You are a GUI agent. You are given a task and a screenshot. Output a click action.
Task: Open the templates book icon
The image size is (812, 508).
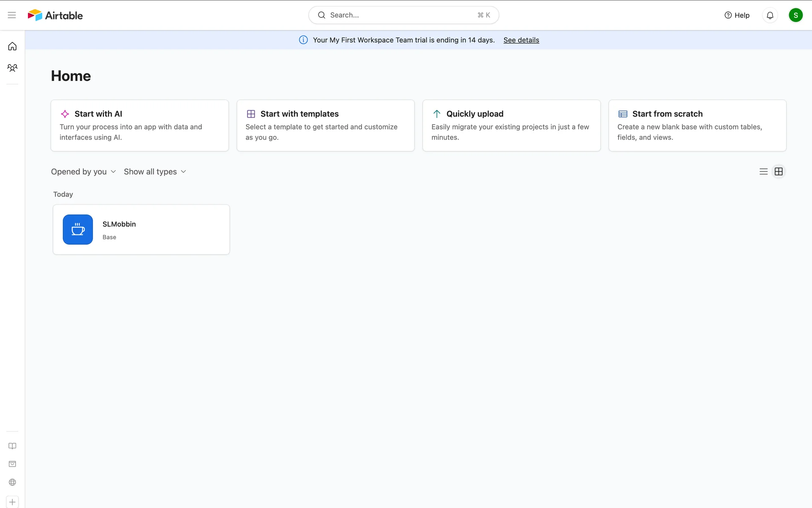click(12, 446)
